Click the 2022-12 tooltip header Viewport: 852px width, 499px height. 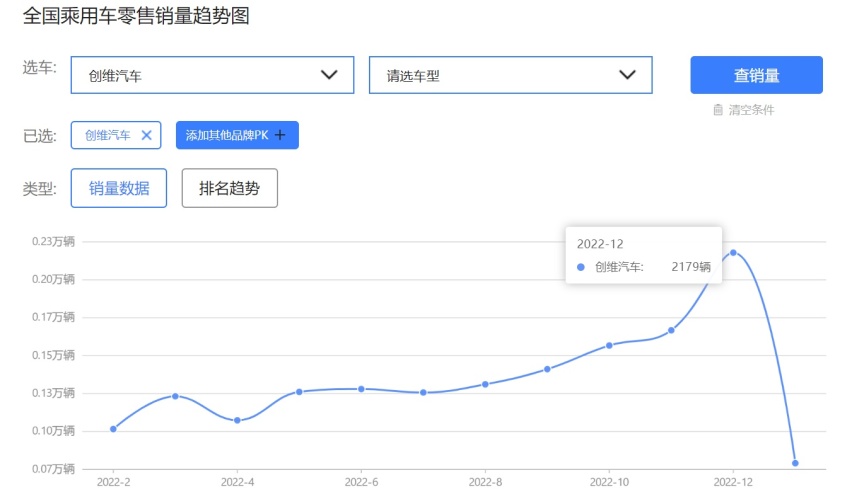[x=600, y=244]
